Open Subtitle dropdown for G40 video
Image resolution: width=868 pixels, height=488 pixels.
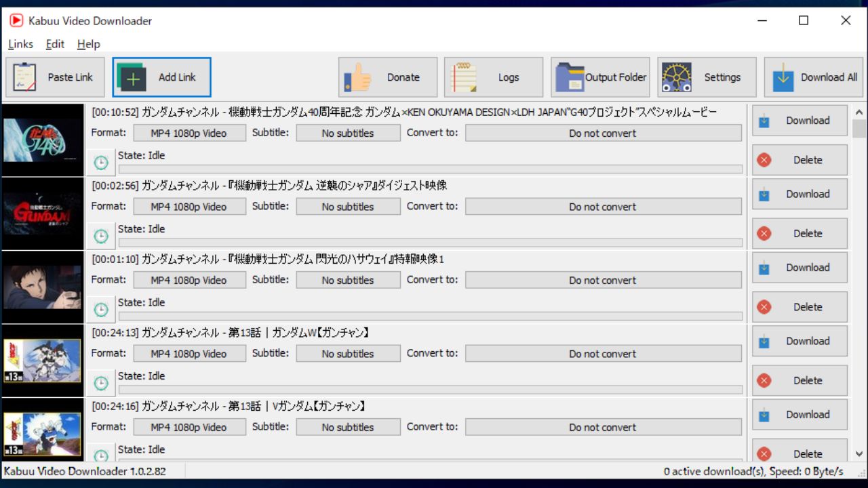click(x=348, y=133)
